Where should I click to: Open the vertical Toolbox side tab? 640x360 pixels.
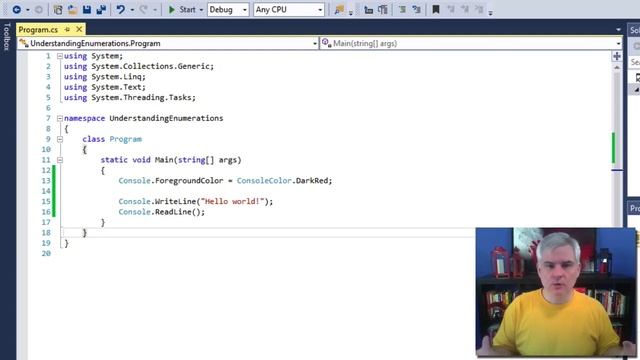pos(7,37)
